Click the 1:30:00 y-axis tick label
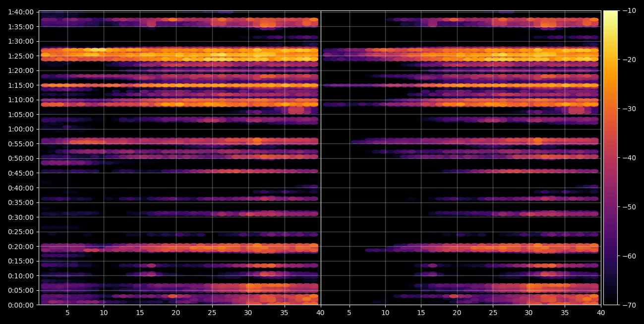Image resolution: width=644 pixels, height=324 pixels. coord(21,41)
